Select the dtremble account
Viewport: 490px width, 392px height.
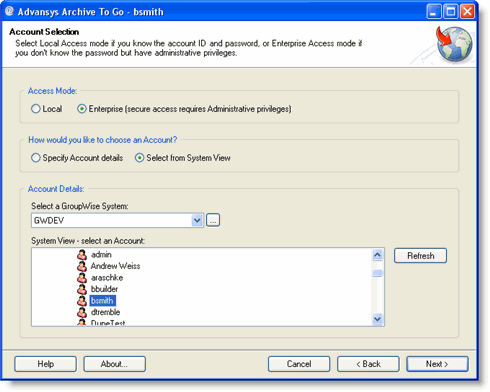105,312
